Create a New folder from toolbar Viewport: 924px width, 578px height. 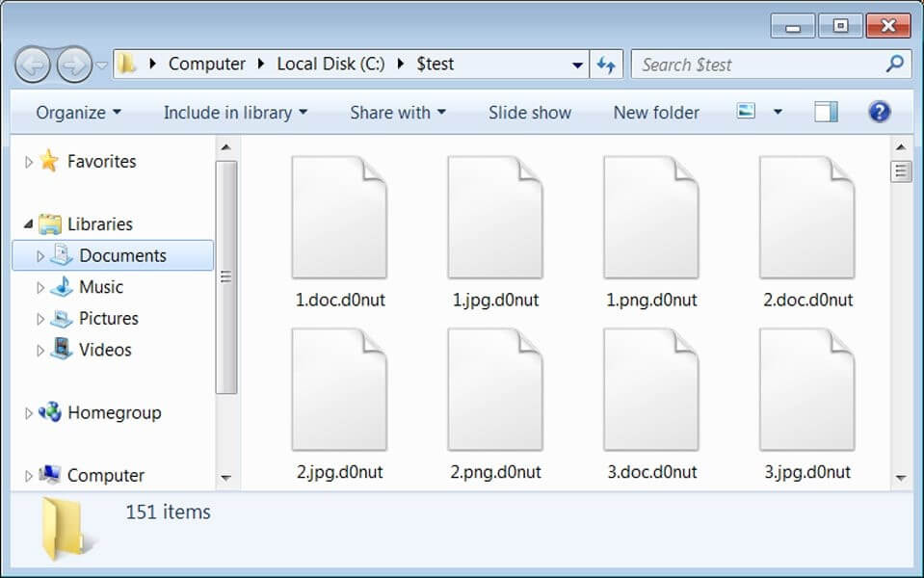[656, 113]
